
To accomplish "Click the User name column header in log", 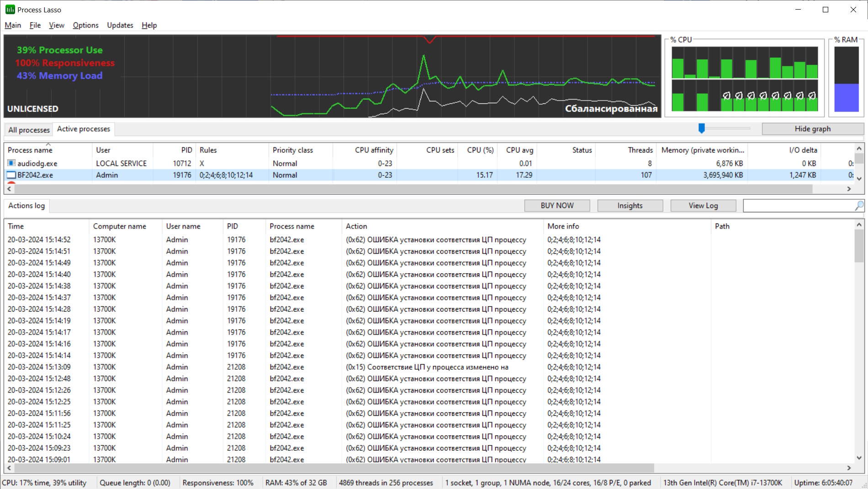I will 193,226.
